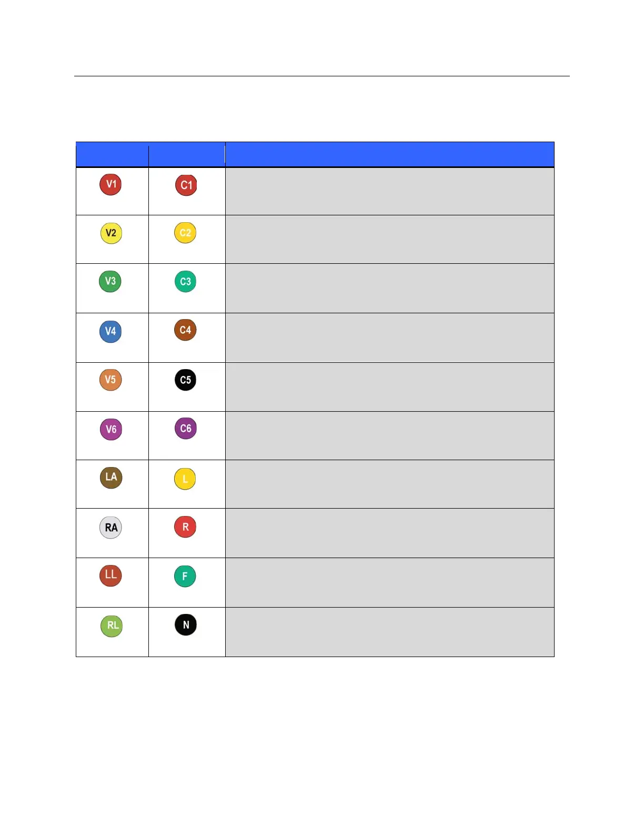Select the red R electrode icon

coord(185,527)
